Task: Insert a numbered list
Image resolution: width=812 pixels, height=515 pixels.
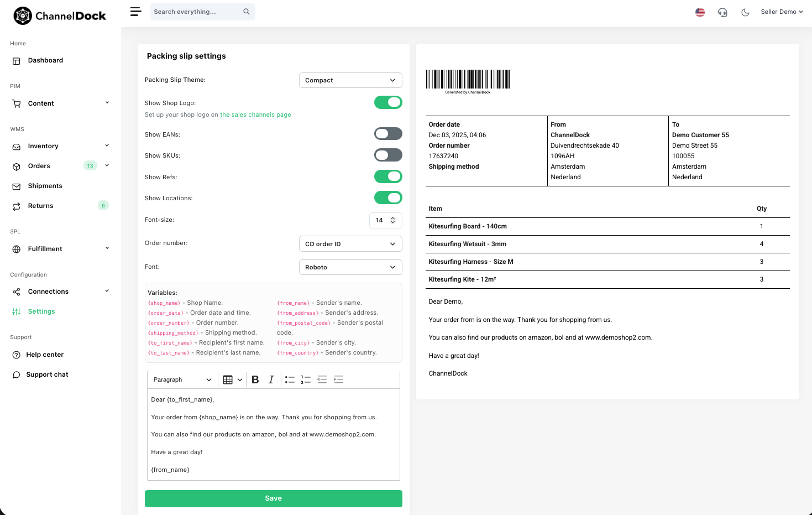Action: click(306, 379)
